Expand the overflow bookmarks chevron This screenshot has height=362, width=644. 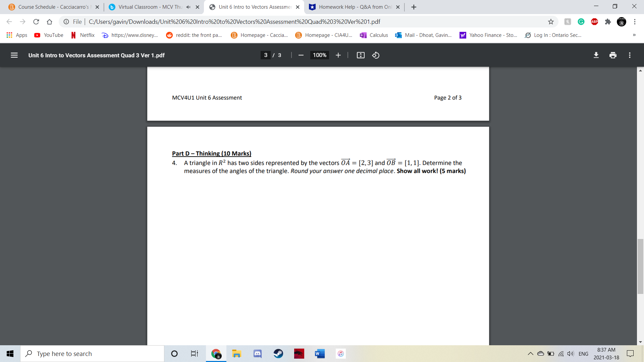pyautogui.click(x=634, y=35)
